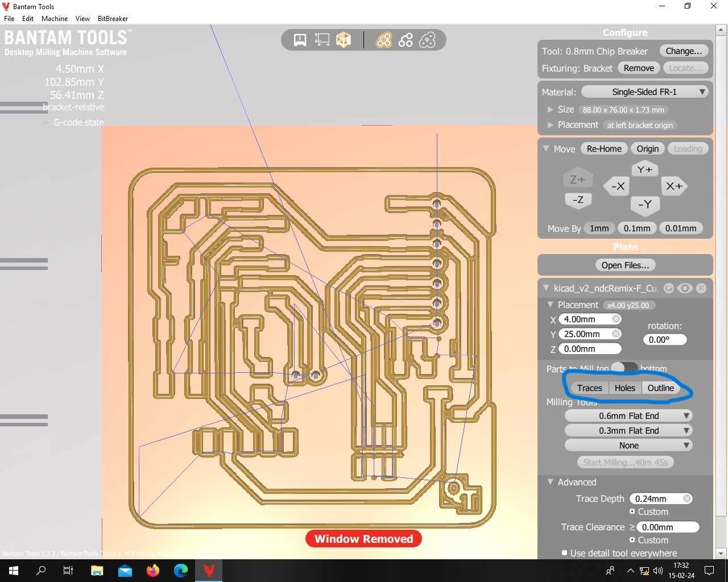This screenshot has height=582, width=728.
Task: Open the Material Single-Sided FR-1 dropdown
Action: 644,92
